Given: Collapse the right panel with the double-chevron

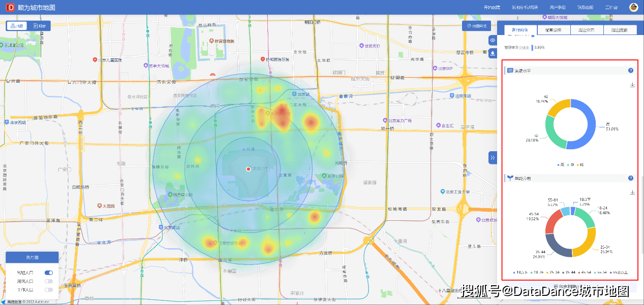Looking at the screenshot, I should tap(493, 158).
